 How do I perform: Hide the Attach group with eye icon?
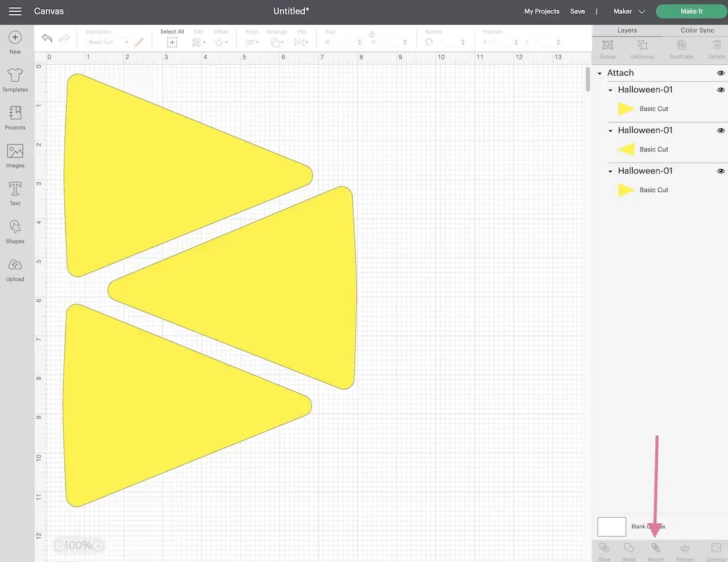(x=721, y=73)
